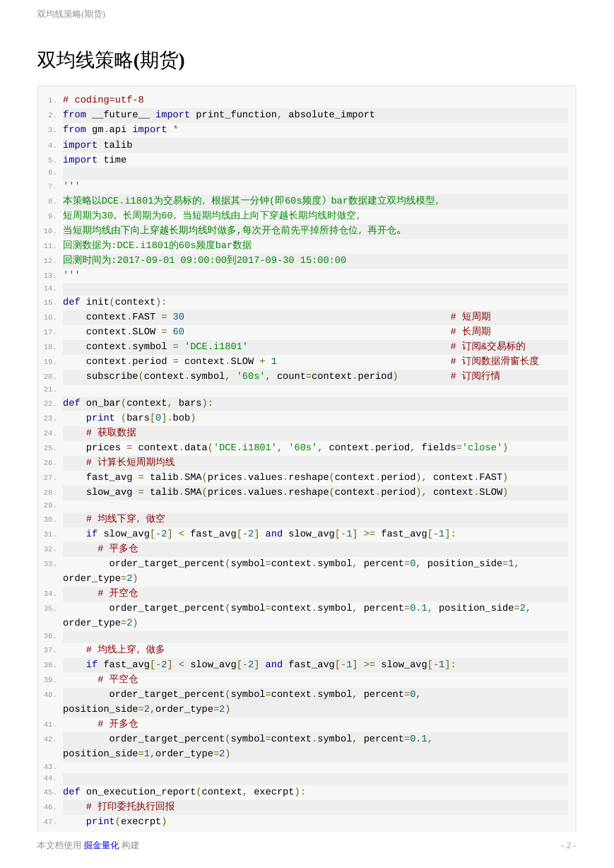The height and width of the screenshot is (868, 614).
Task: Click the page number '- 2 -'
Action: (x=569, y=845)
